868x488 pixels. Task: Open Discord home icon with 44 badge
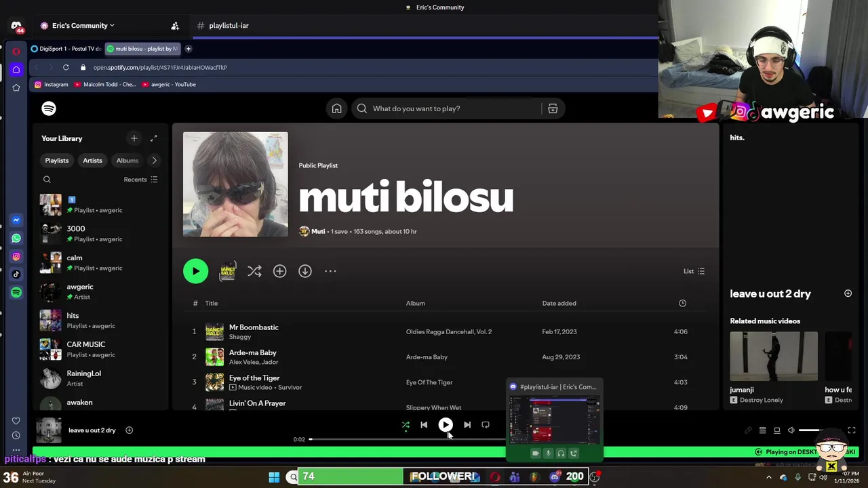(x=17, y=26)
